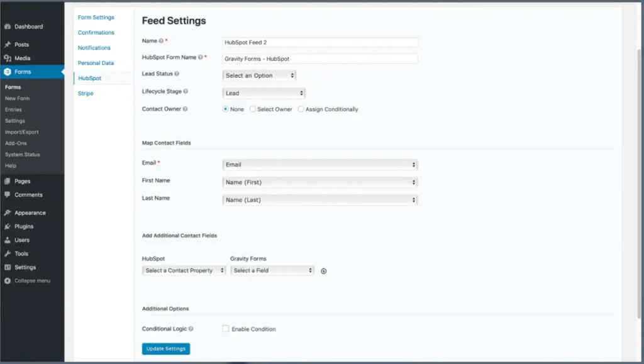Click the Collapse menu label
This screenshot has height=364, width=644.
33,280
